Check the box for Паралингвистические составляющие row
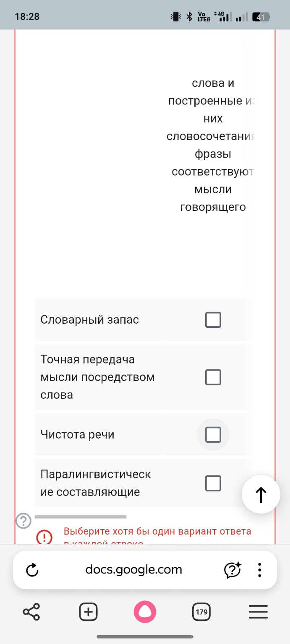Screen dimensions: 290x644 point(213,483)
